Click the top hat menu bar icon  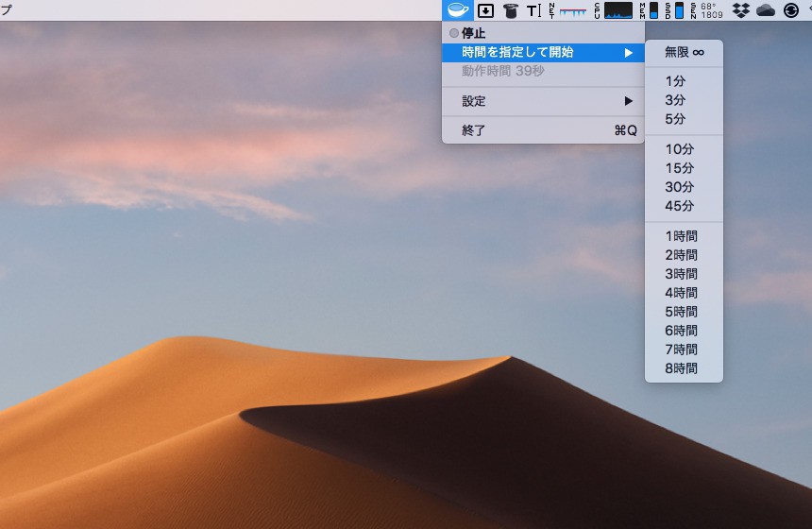pyautogui.click(x=511, y=10)
